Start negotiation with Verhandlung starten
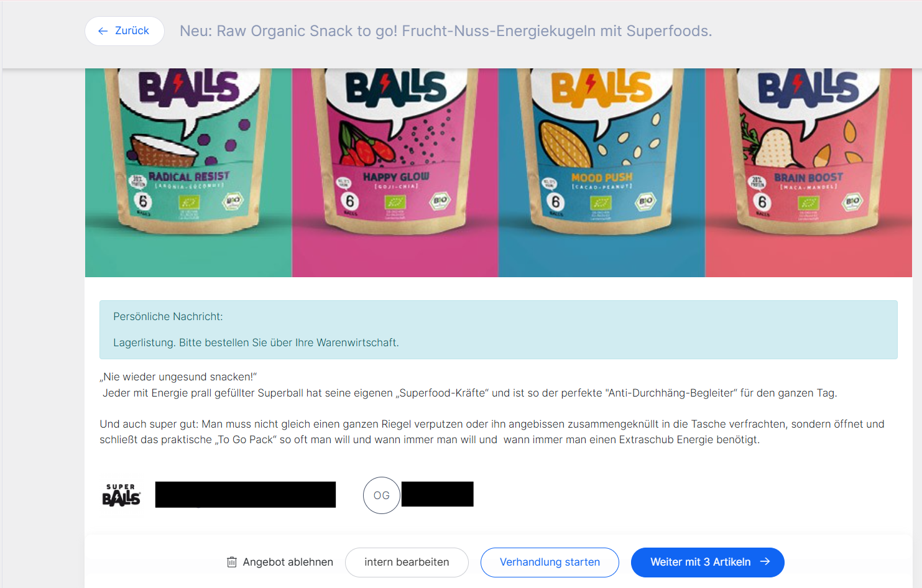The image size is (922, 588). pos(550,563)
